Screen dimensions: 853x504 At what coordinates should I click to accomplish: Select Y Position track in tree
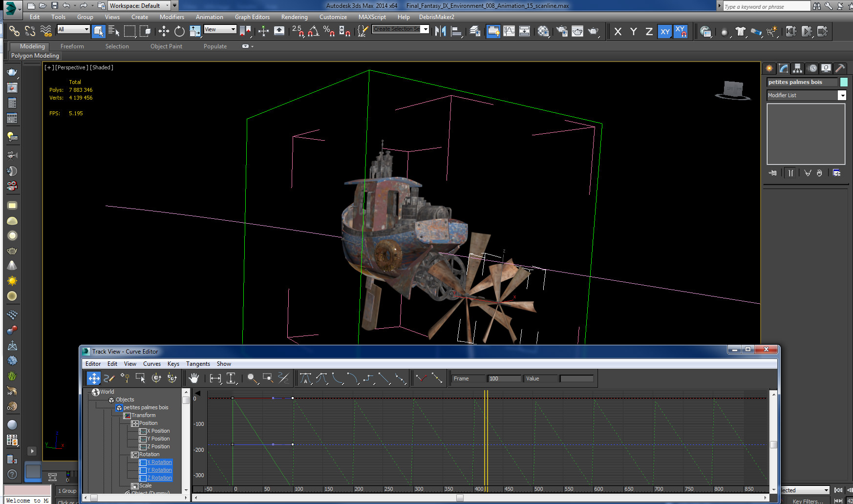(158, 439)
